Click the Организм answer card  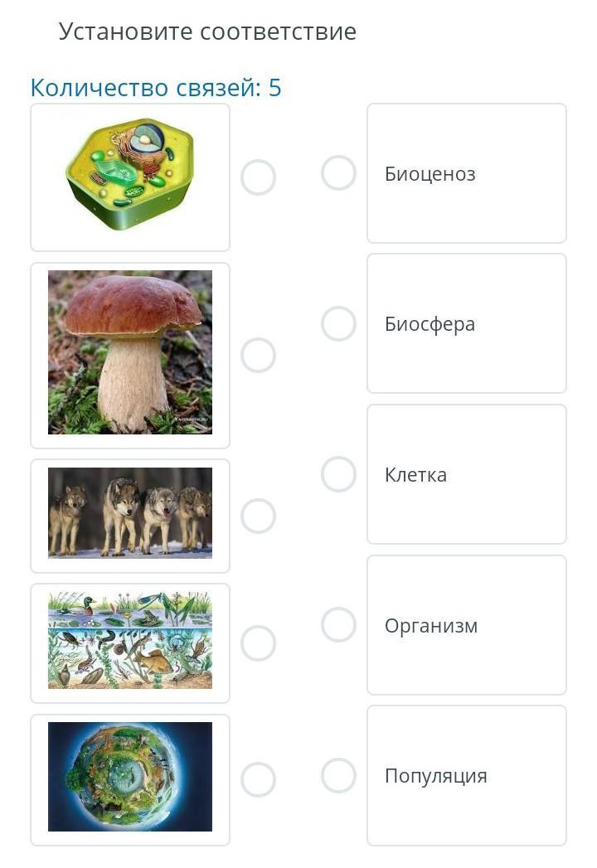(466, 625)
